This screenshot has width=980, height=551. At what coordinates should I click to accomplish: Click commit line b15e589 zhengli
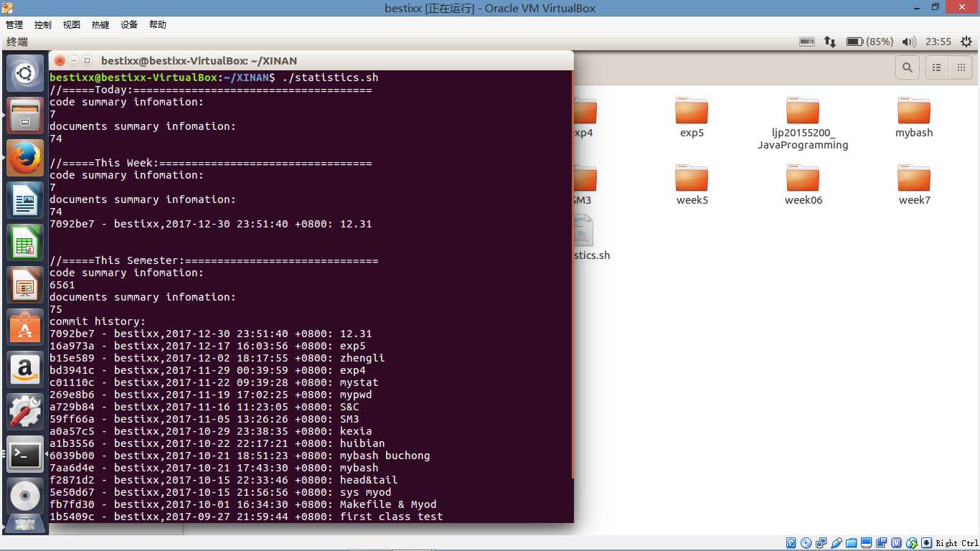(217, 358)
